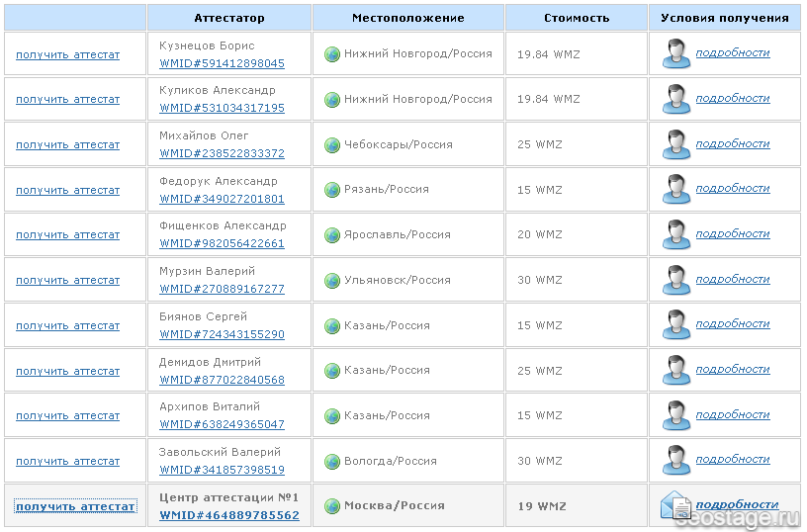Click the globe icon beside Рязань/Россия
The image size is (807, 532).
tap(332, 190)
